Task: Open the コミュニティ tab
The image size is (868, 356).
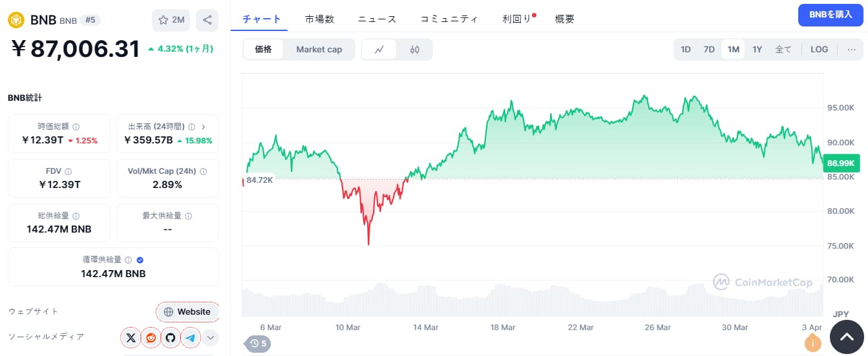Action: 449,19
